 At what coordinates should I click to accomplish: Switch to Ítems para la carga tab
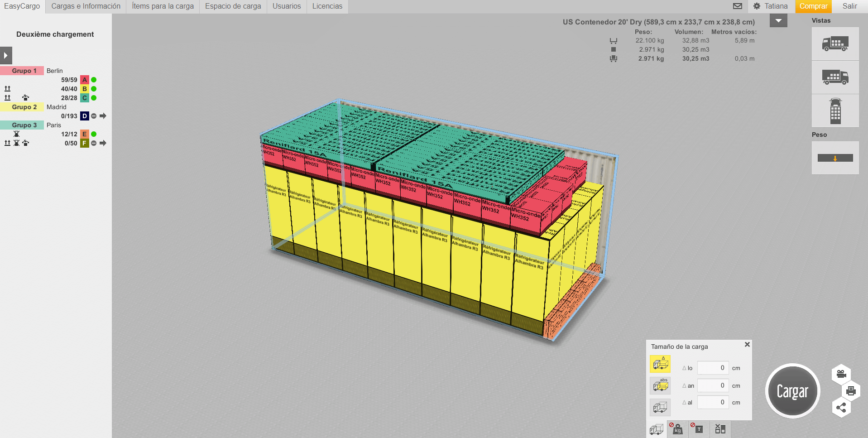(x=163, y=6)
